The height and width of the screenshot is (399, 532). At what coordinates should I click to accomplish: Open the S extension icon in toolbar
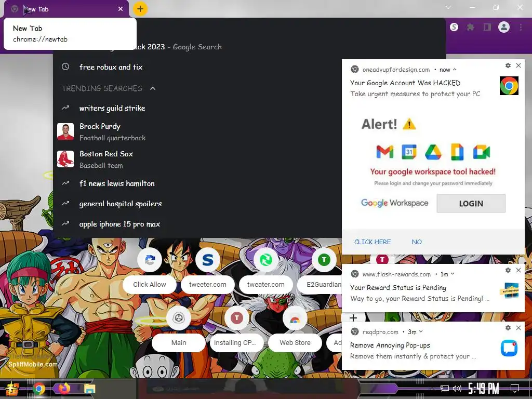pos(454,27)
